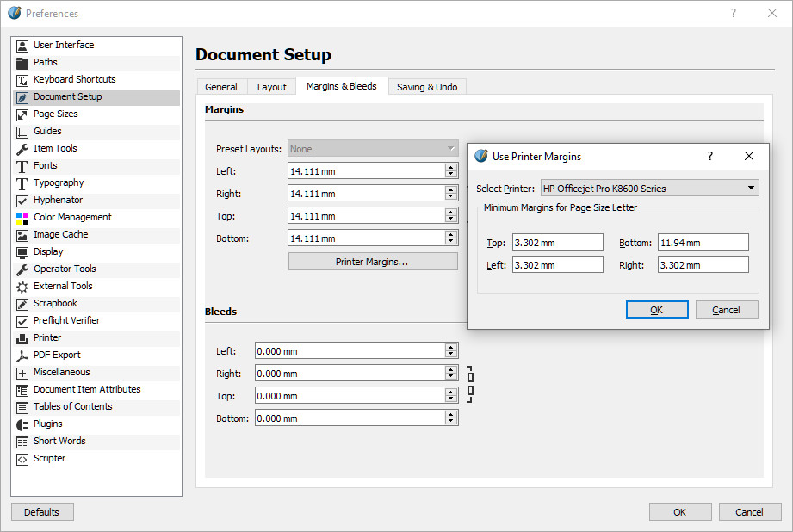Click the Bottom minimum margin field

point(703,243)
